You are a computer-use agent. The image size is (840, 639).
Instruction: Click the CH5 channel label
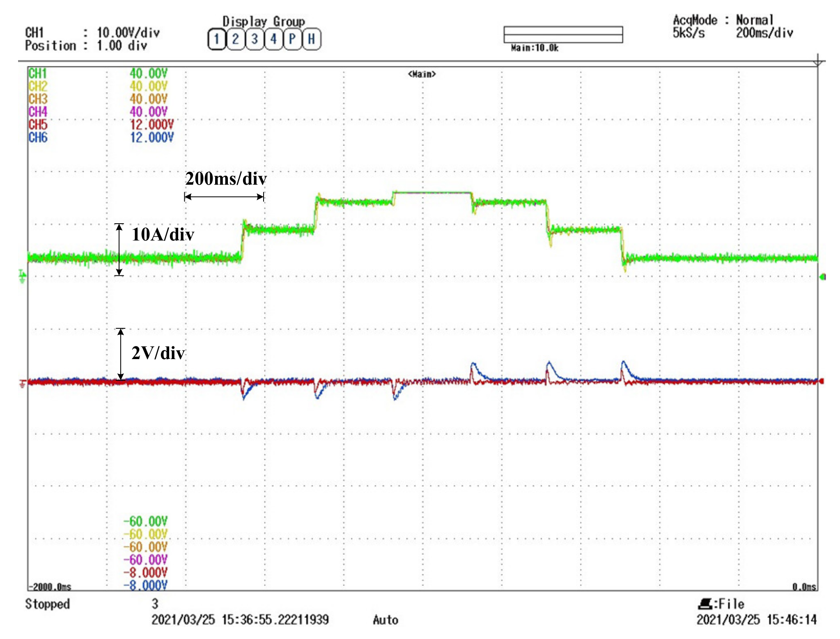tap(38, 125)
